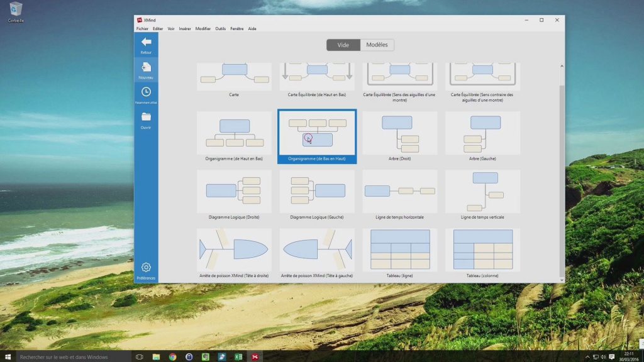
Task: Open the Outils menu
Action: (220, 29)
